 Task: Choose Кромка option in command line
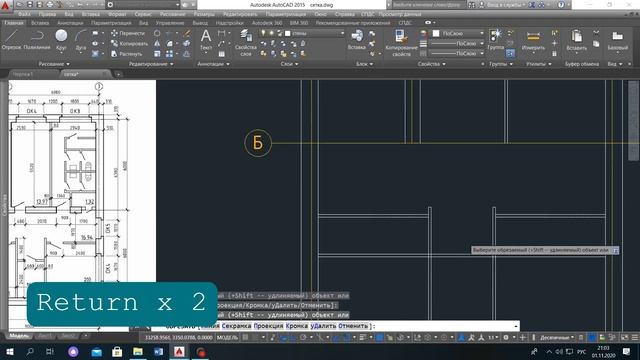(297, 326)
